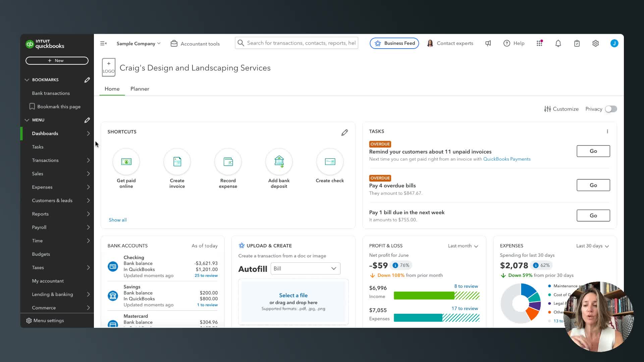This screenshot has height=362, width=644.
Task: Open the apps grid icon
Action: click(539, 43)
